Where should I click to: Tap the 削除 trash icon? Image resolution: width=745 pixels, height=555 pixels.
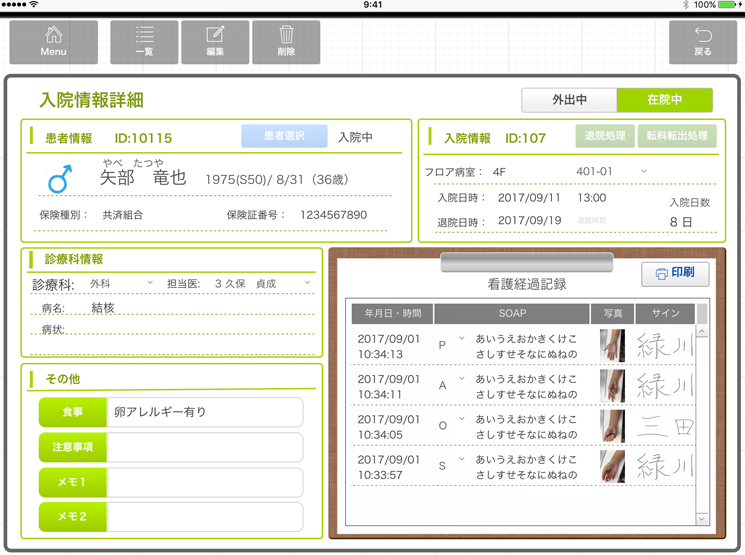tap(286, 42)
